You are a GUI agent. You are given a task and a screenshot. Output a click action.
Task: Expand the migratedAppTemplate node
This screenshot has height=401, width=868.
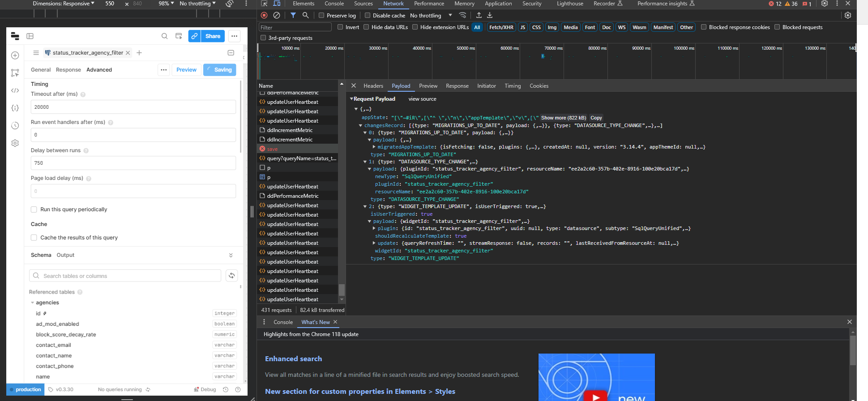(374, 147)
